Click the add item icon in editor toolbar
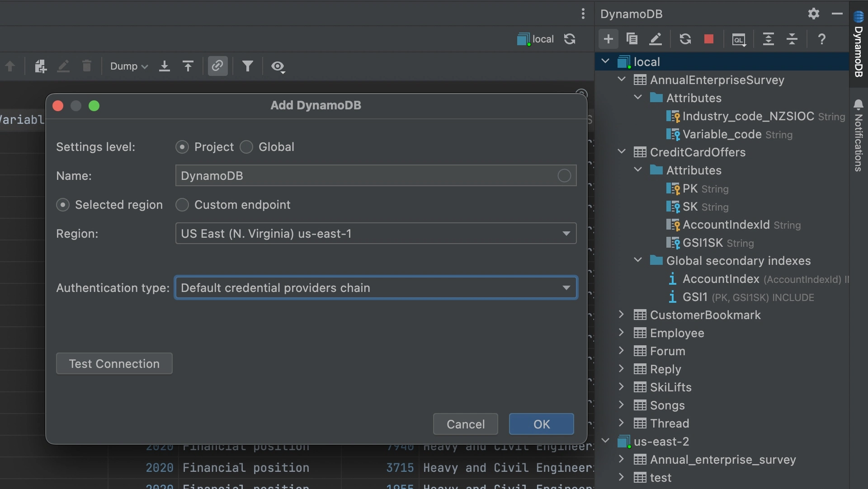Image resolution: width=868 pixels, height=489 pixels. 40,66
